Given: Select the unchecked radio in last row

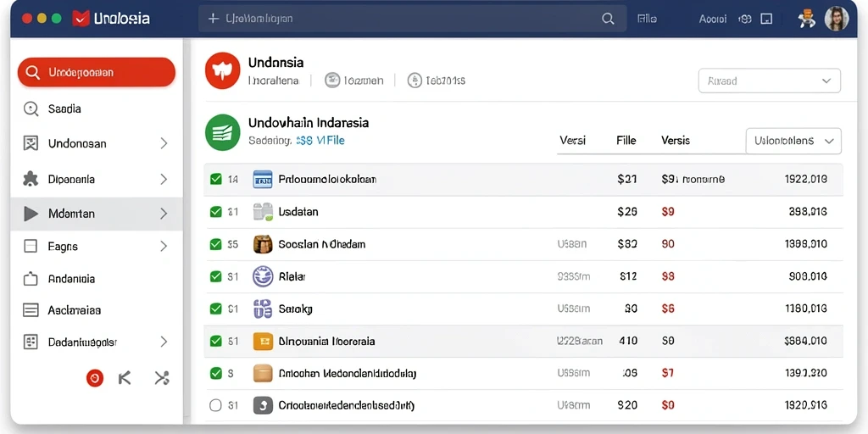Looking at the screenshot, I should (x=216, y=405).
